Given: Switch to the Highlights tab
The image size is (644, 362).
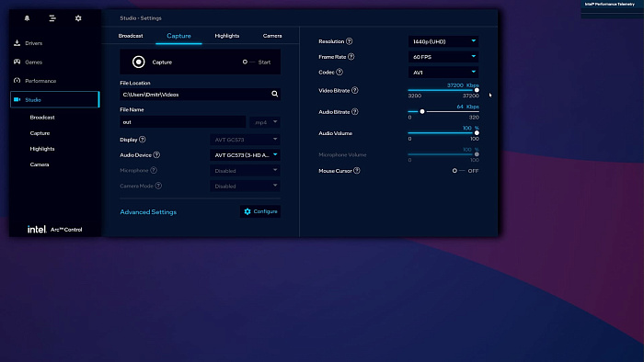Looking at the screenshot, I should point(226,36).
